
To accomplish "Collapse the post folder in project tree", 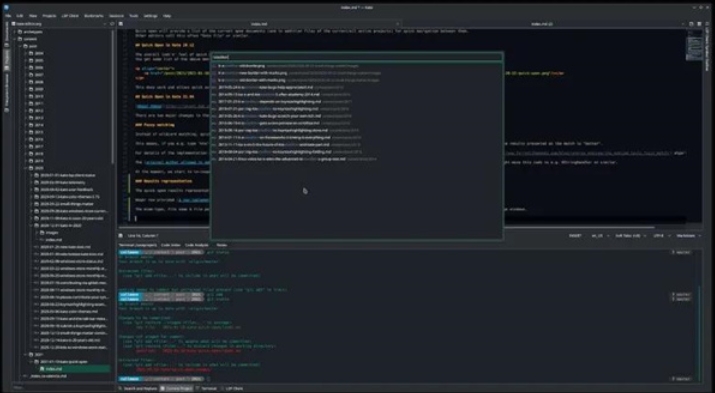I will (x=20, y=46).
